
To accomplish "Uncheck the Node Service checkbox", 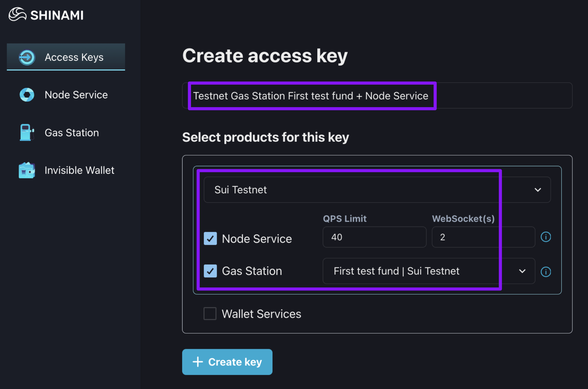I will (210, 239).
